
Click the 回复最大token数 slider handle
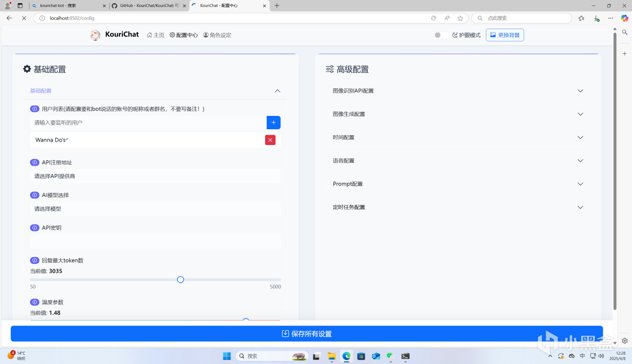pos(181,280)
